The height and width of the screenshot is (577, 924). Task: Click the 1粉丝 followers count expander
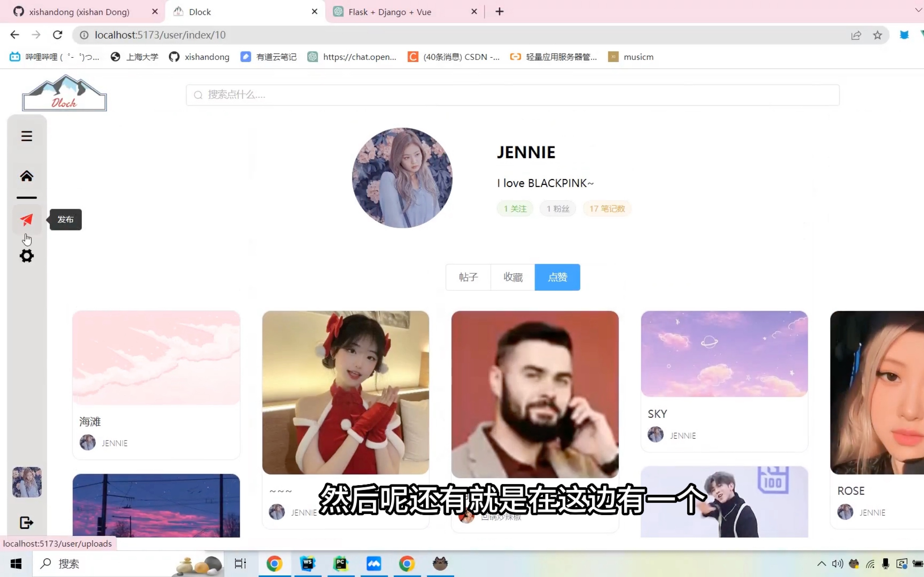(x=557, y=209)
